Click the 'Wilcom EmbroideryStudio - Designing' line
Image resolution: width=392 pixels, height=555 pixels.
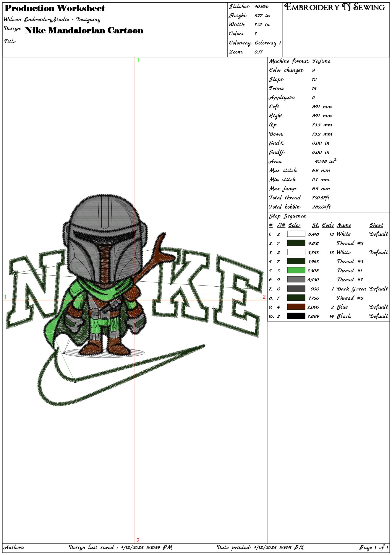click(52, 20)
